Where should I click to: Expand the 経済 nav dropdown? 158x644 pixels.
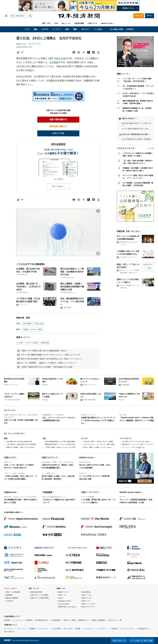click(68, 29)
